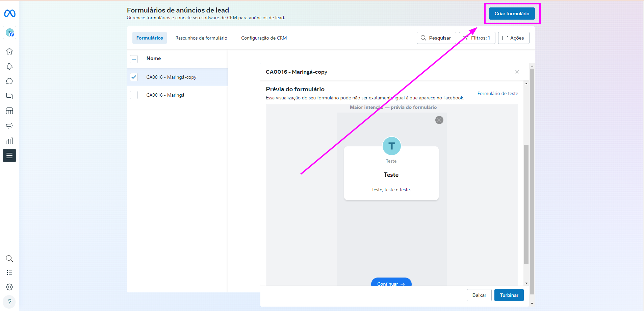
Task: Open the Teste business account avatar
Action: 9,33
